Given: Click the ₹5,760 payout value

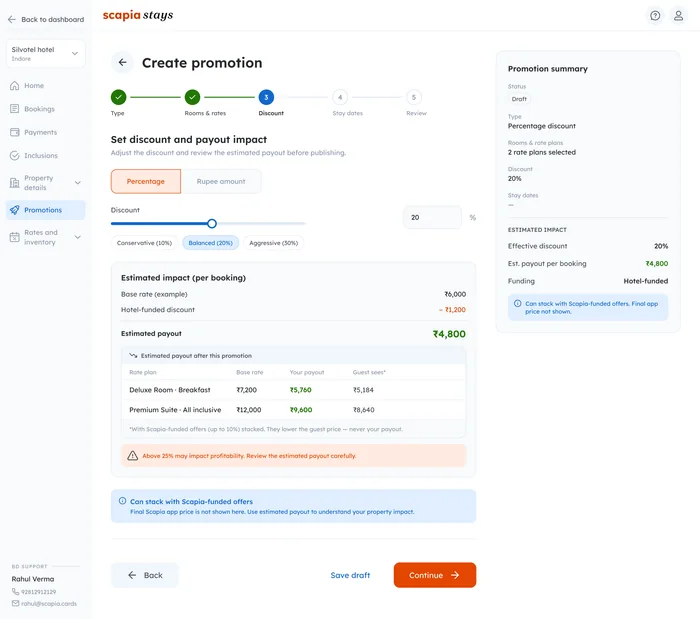Looking at the screenshot, I should [300, 390].
